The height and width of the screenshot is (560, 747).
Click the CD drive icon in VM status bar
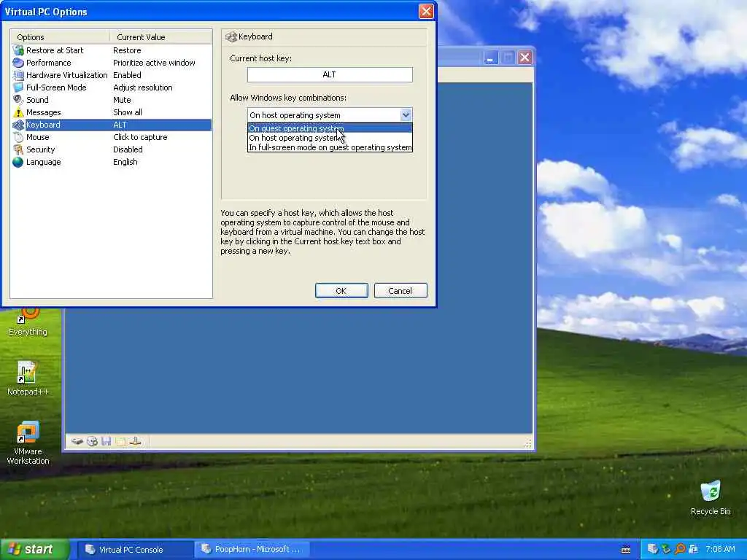point(92,441)
